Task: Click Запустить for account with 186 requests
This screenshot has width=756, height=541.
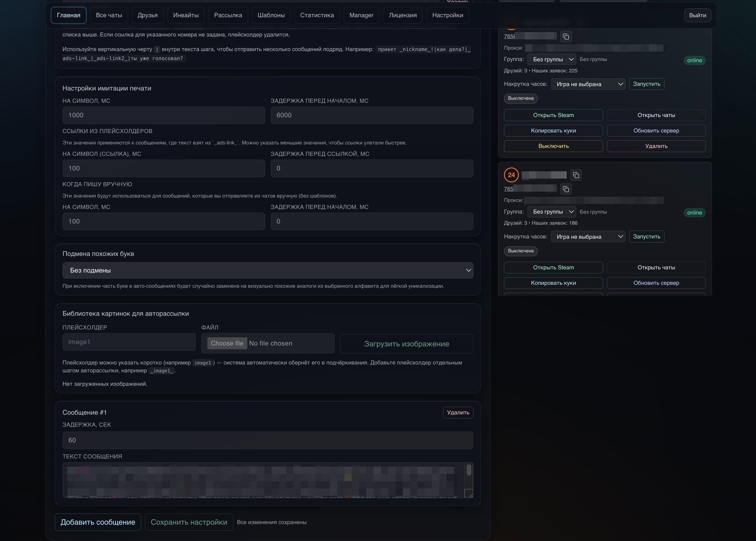Action: (646, 237)
